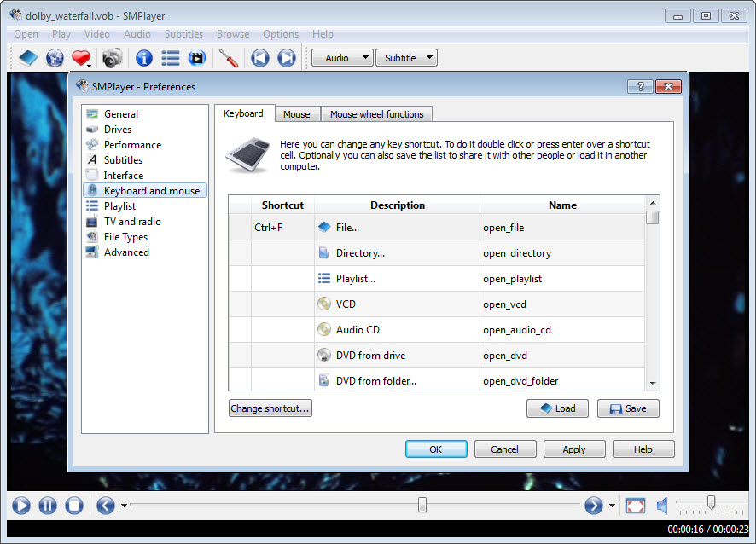The width and height of the screenshot is (756, 544).
Task: Click the Ctrl+F shortcut cell
Action: (x=282, y=228)
